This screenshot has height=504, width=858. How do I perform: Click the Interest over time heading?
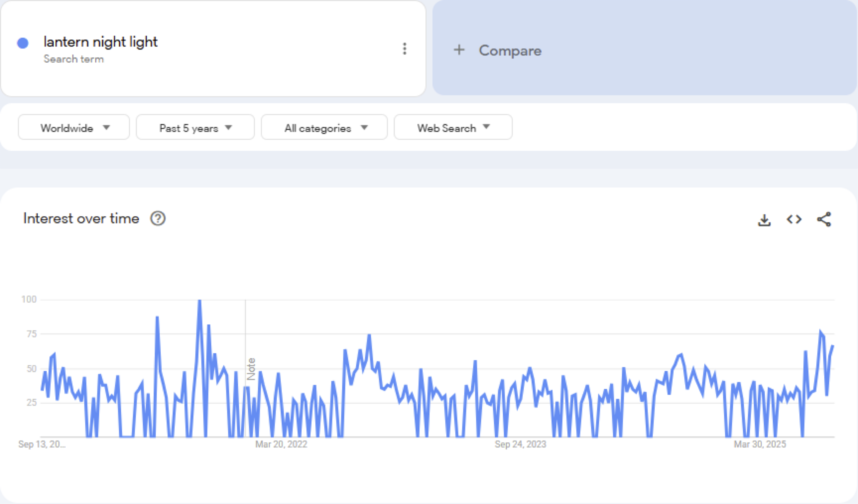81,218
